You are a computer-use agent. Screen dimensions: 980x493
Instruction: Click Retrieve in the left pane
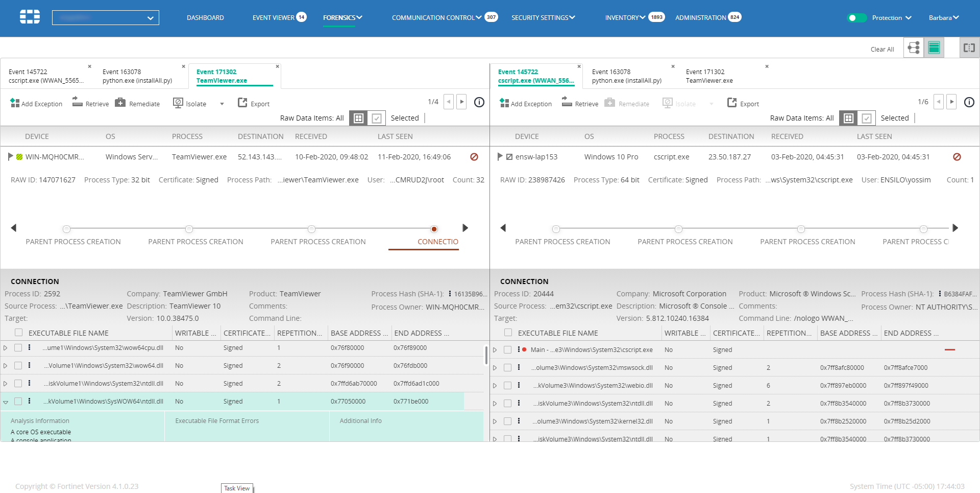tap(91, 103)
